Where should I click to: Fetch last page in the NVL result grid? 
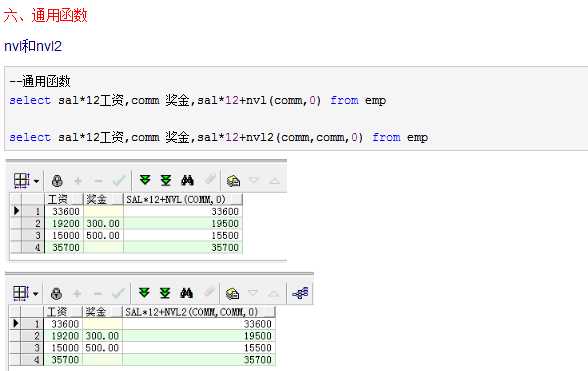coord(166,180)
